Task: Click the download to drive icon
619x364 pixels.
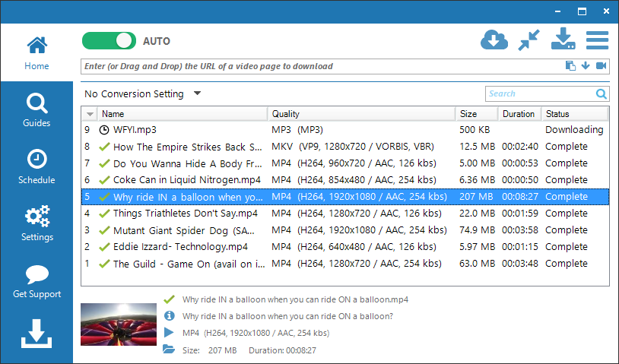Action: tap(563, 39)
